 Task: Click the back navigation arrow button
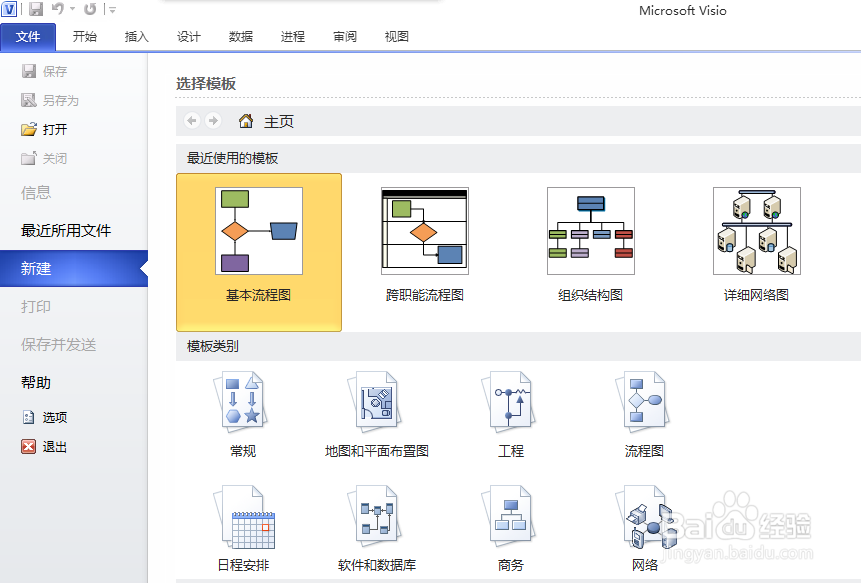192,120
